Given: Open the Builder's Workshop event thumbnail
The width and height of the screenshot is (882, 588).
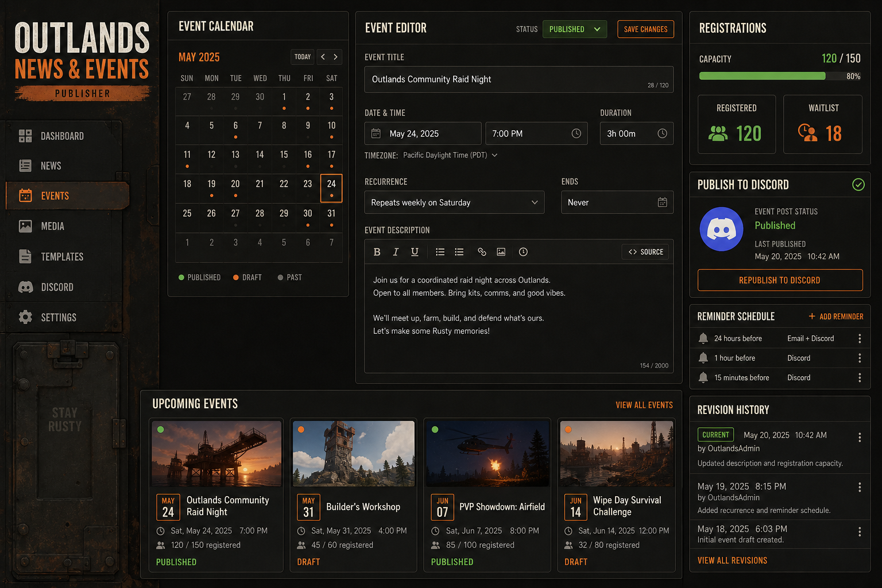Looking at the screenshot, I should point(354,454).
